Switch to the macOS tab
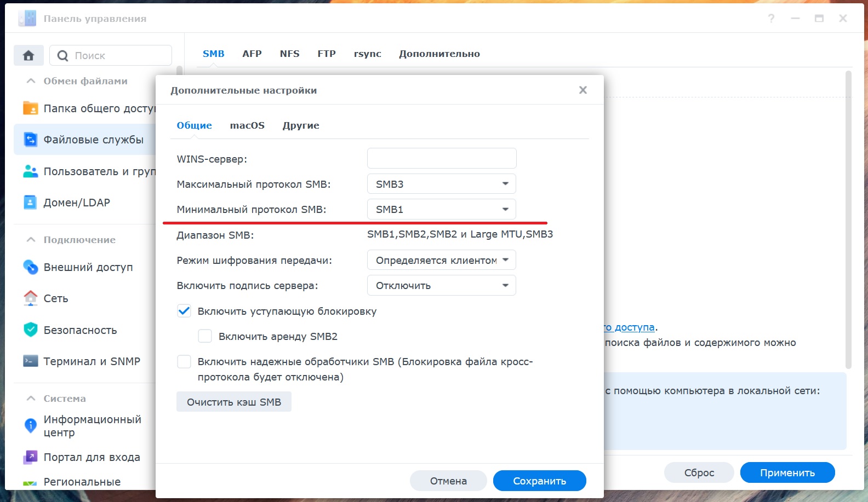Image resolution: width=868 pixels, height=502 pixels. point(247,125)
